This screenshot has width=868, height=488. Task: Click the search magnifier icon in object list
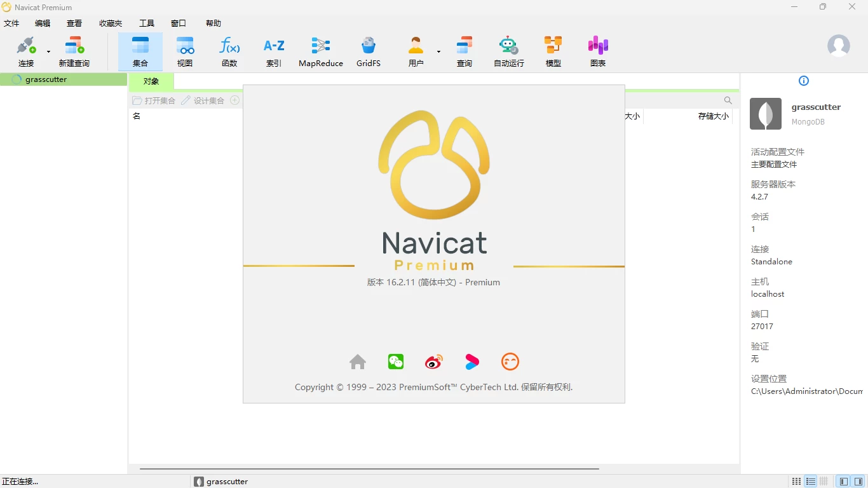(728, 100)
